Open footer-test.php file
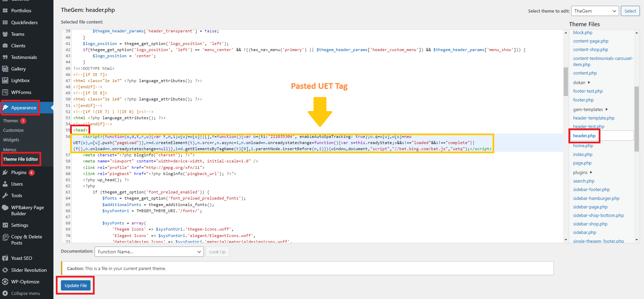Viewport: 644px width, 299px height. point(588,91)
